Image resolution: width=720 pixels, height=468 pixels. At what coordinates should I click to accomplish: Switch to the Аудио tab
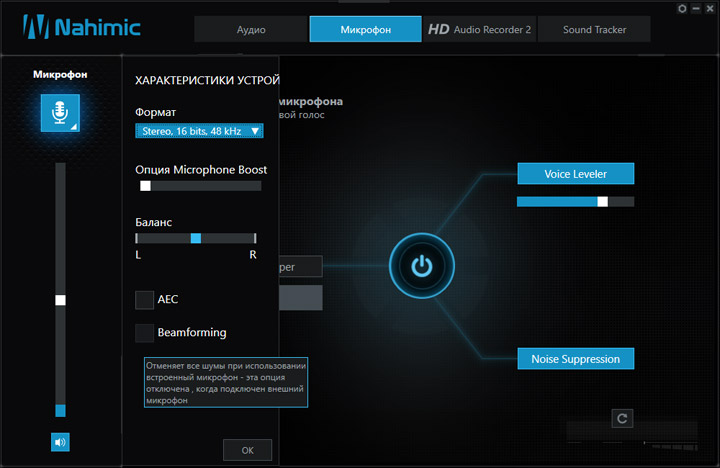251,29
